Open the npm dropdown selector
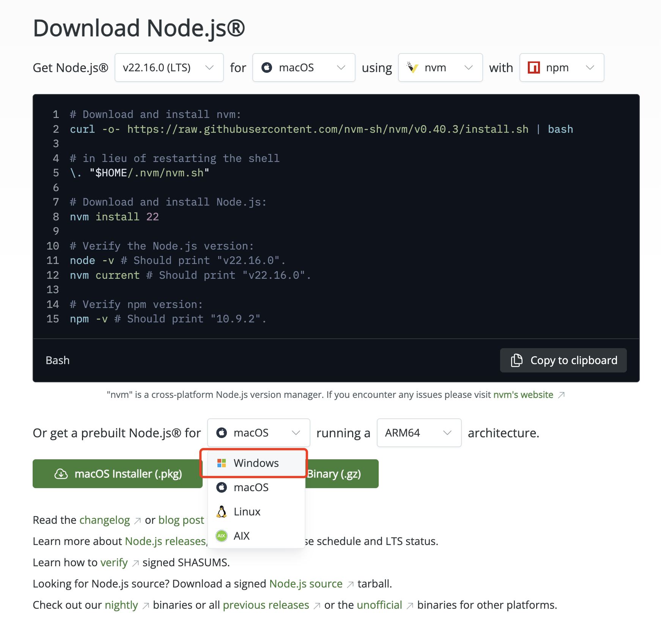 click(562, 68)
